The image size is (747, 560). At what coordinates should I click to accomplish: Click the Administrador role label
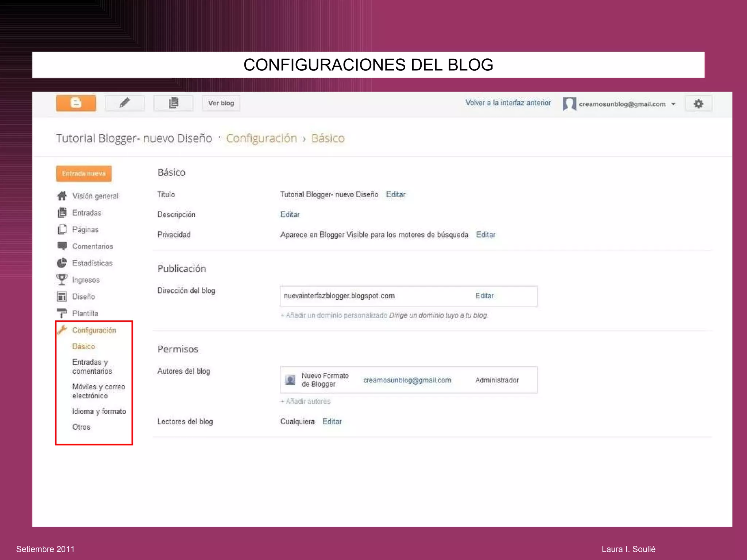point(497,380)
